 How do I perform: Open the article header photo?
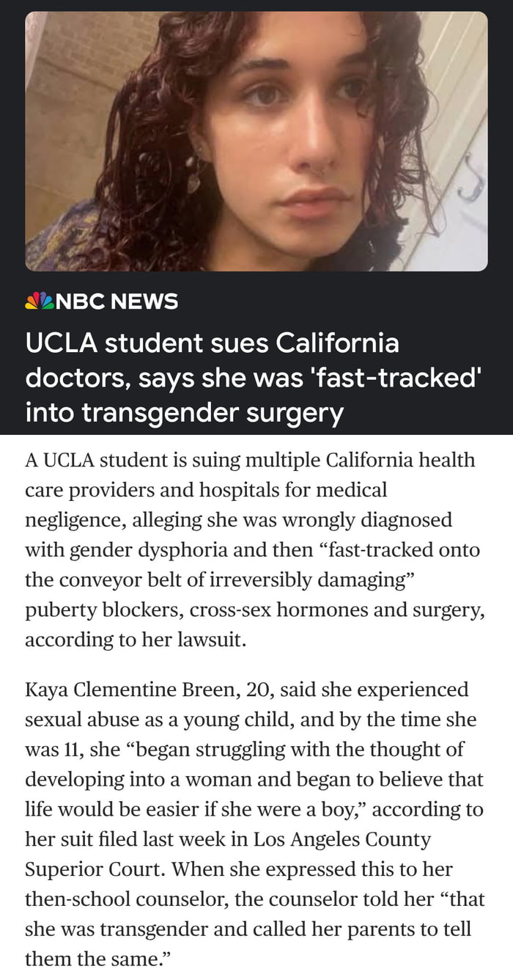point(256,141)
